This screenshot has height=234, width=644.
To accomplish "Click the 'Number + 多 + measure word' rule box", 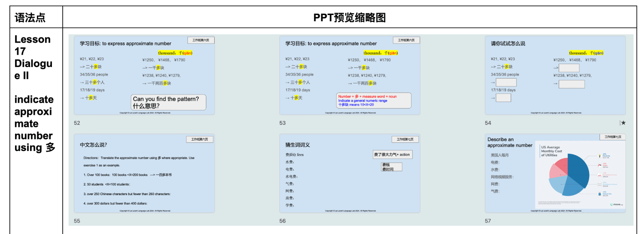I will click(374, 101).
